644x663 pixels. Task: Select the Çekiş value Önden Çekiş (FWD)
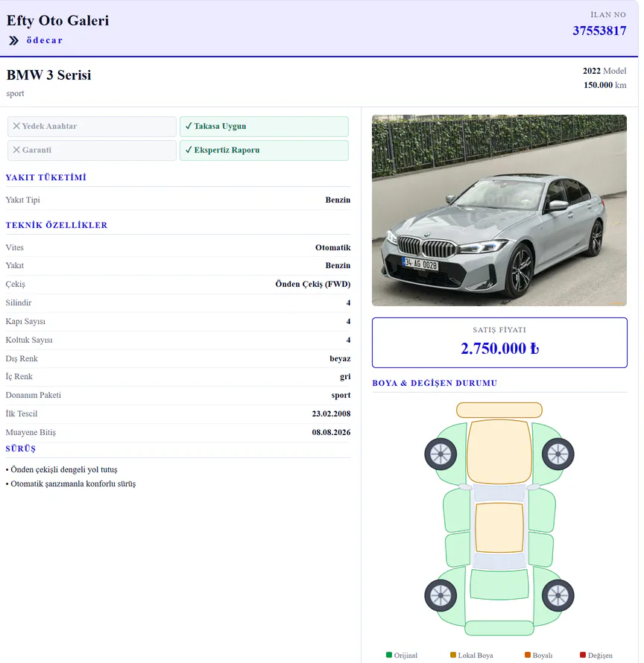point(313,284)
